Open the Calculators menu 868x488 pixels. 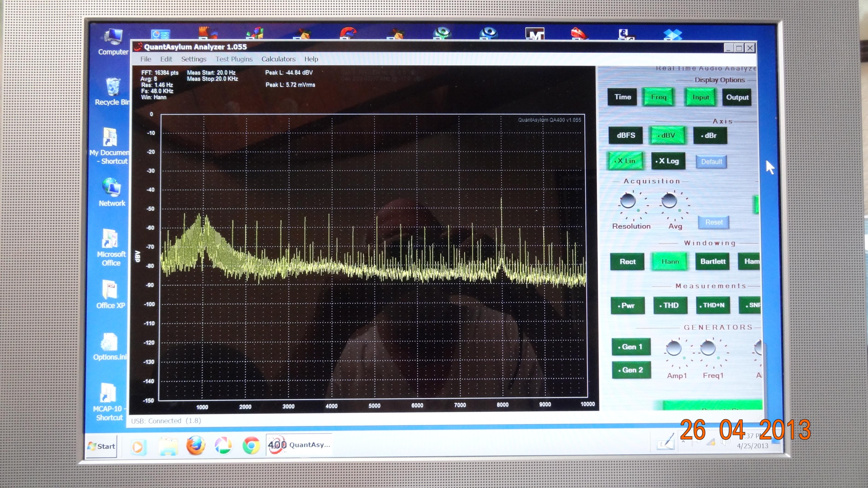pyautogui.click(x=278, y=59)
